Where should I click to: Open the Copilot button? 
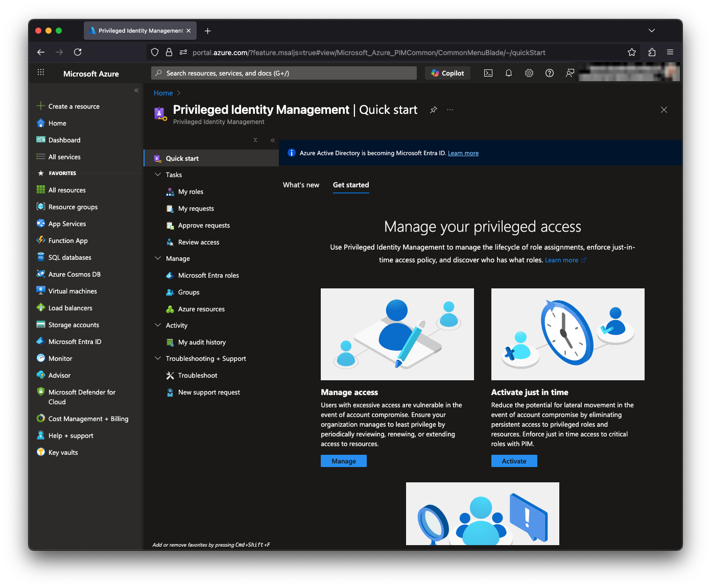447,73
